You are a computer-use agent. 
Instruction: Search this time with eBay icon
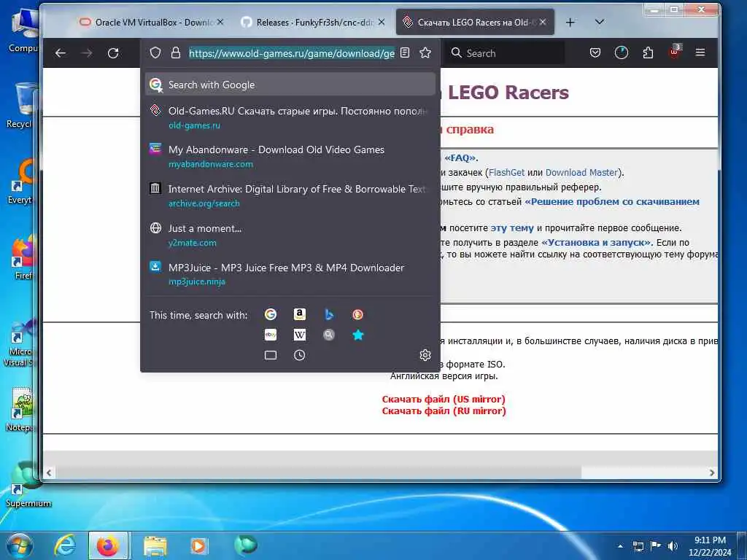pos(271,335)
